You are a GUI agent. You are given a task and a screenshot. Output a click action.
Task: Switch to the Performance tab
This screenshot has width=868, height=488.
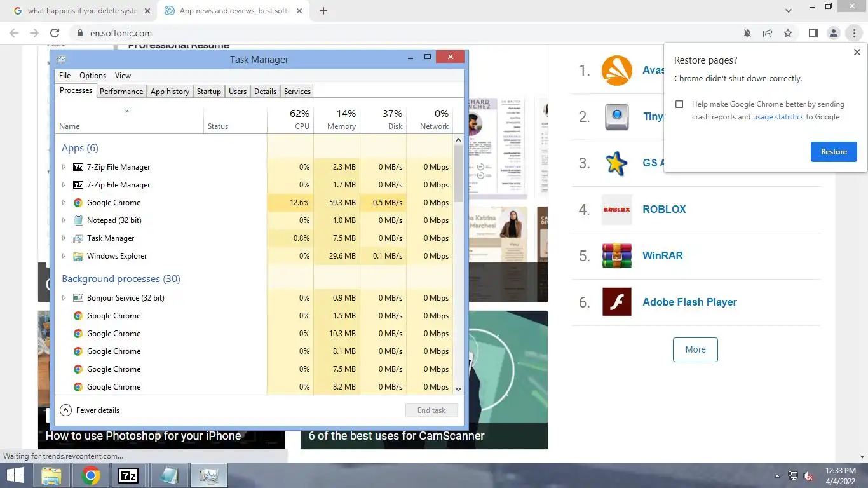[121, 91]
